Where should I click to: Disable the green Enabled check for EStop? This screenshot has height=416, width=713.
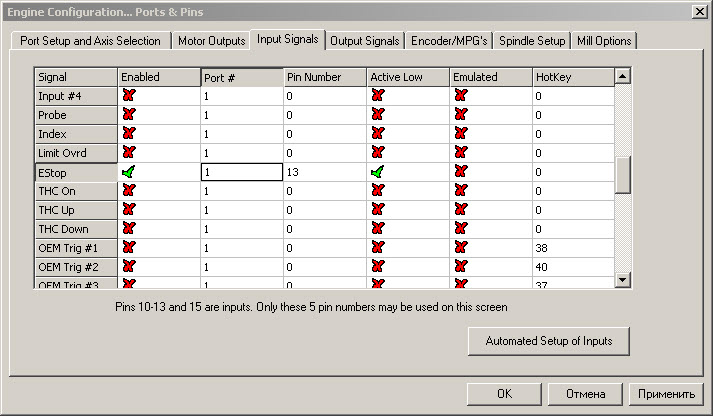coord(129,172)
